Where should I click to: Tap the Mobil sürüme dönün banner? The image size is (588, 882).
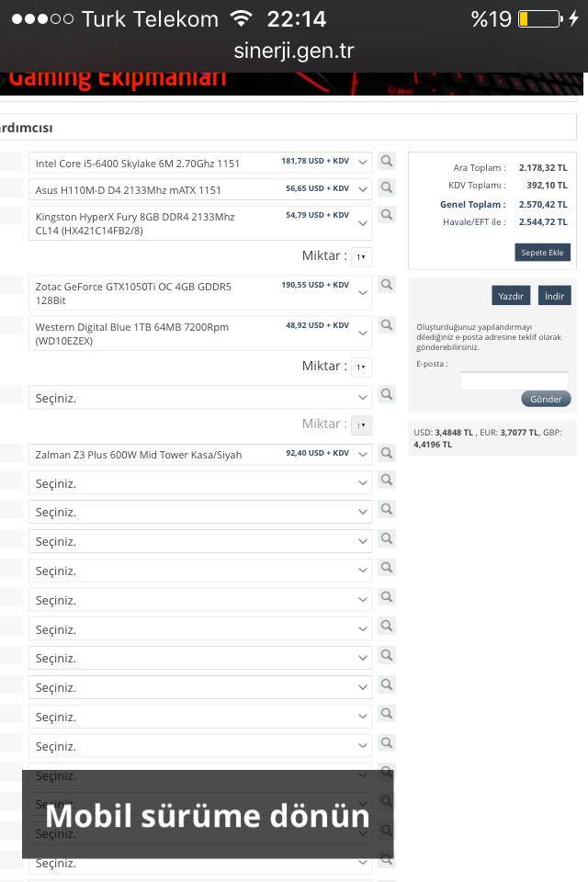(208, 815)
